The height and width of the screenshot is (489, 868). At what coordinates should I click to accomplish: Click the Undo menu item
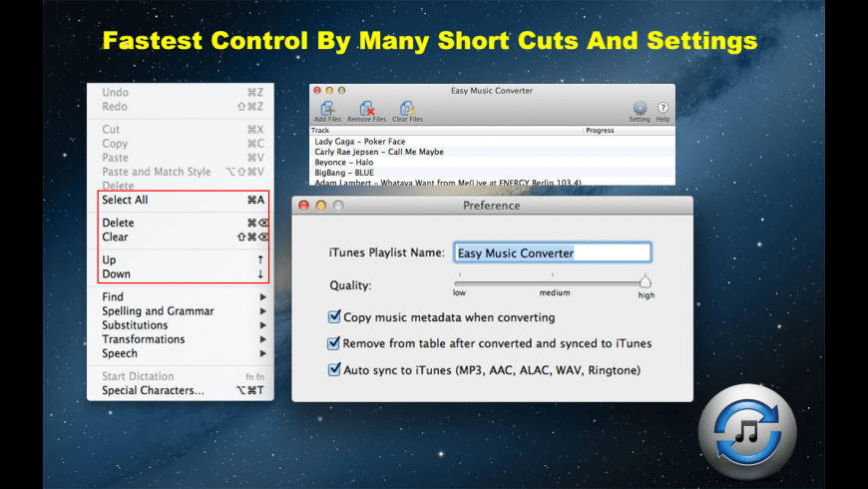click(x=181, y=93)
